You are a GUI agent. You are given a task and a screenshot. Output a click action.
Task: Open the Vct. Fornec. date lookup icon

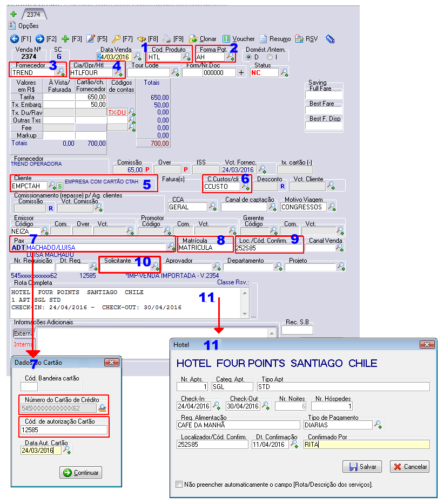tap(263, 169)
